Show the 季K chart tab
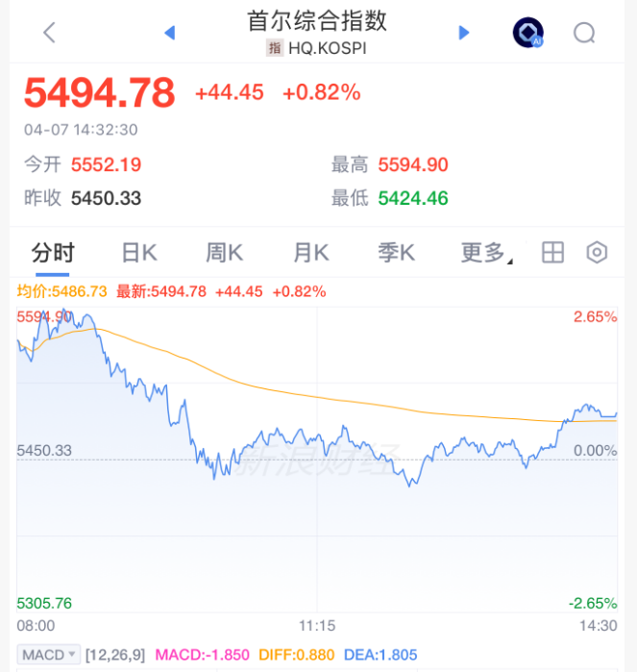This screenshot has height=672, width=637. point(396,253)
